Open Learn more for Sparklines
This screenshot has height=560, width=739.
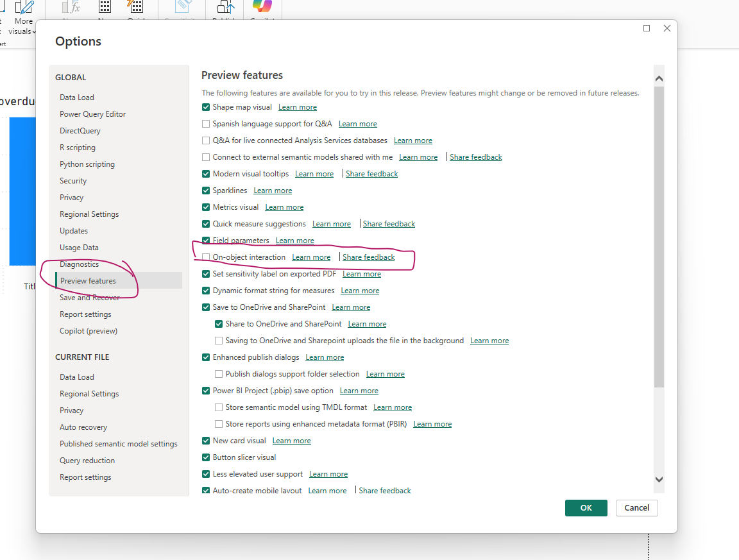click(273, 191)
